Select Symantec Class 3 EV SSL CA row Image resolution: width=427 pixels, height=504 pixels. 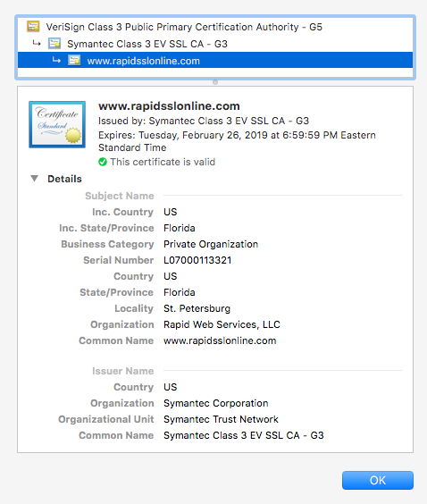pos(215,44)
